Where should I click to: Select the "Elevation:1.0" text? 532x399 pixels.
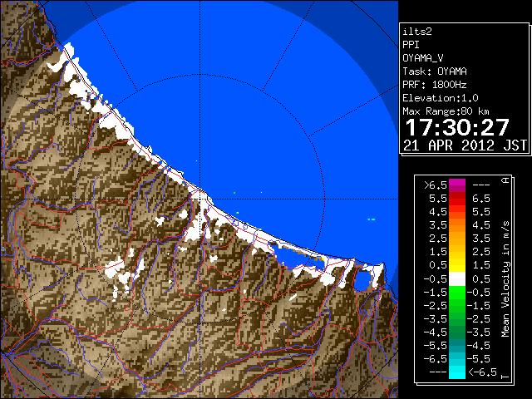(x=441, y=98)
